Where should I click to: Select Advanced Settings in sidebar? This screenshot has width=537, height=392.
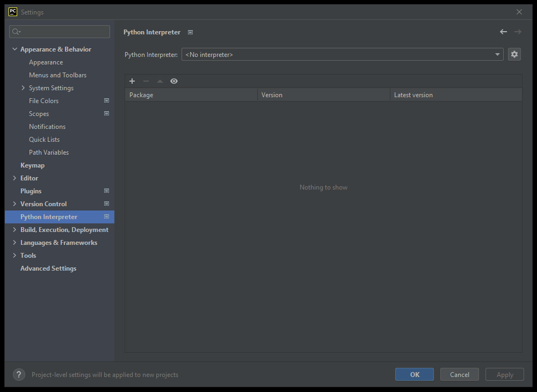48,268
